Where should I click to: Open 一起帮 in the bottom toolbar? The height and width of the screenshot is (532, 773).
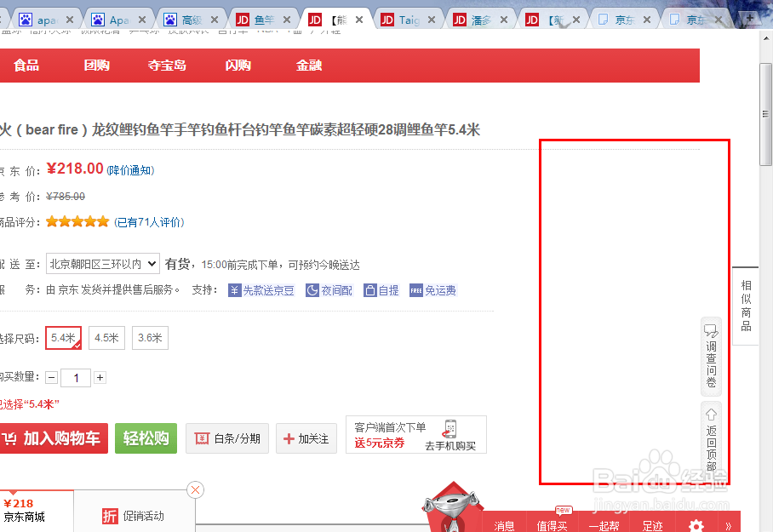[x=604, y=525]
